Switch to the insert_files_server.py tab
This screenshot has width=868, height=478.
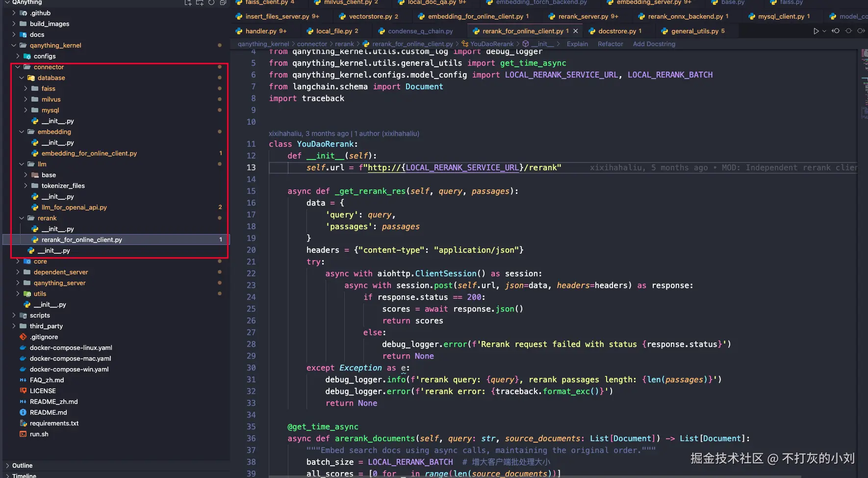tap(278, 17)
